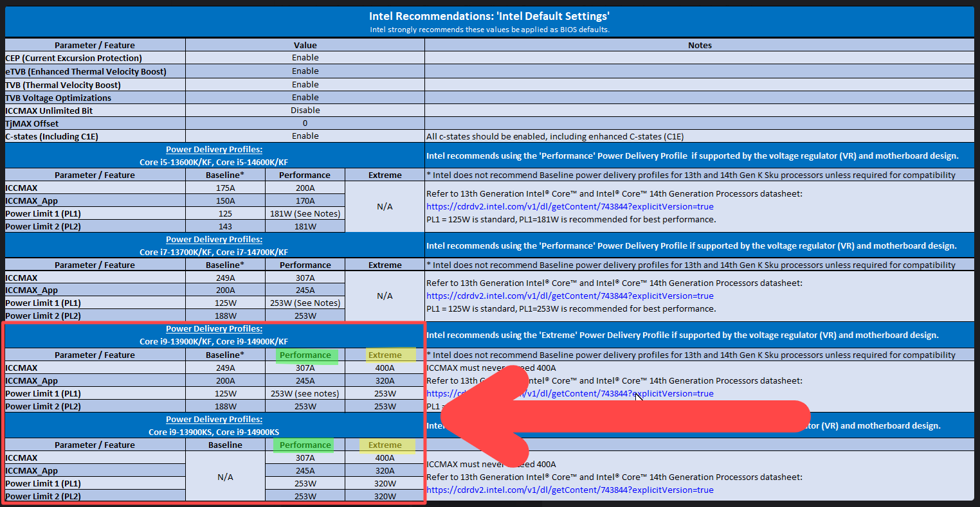
Task: Click the 'N/A' Baseline cell in the i9-13900KS section
Action: pyautogui.click(x=225, y=477)
